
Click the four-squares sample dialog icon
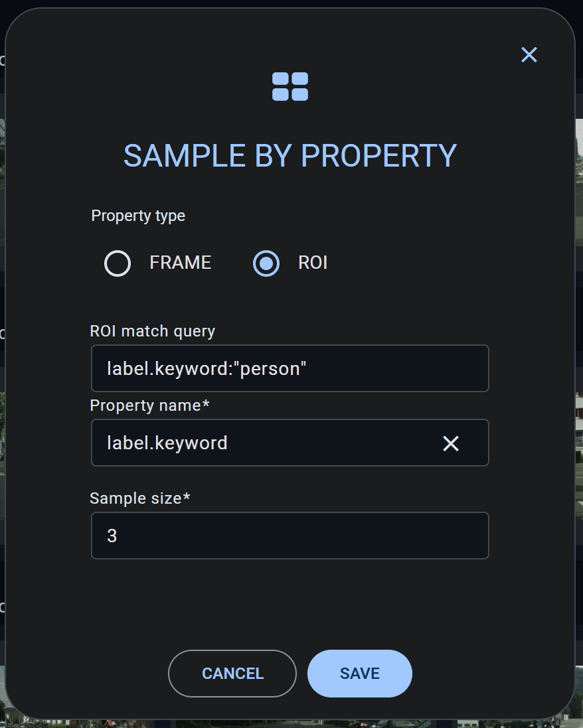290,86
